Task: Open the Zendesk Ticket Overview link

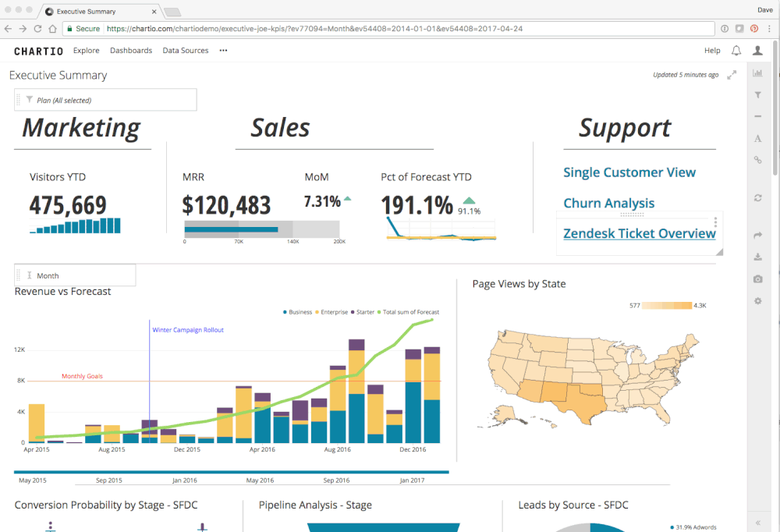Action: [x=639, y=233]
